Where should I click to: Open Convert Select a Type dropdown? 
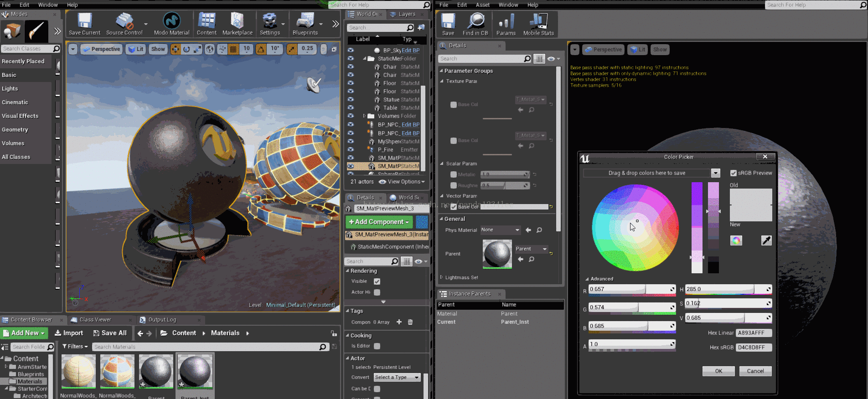point(397,377)
